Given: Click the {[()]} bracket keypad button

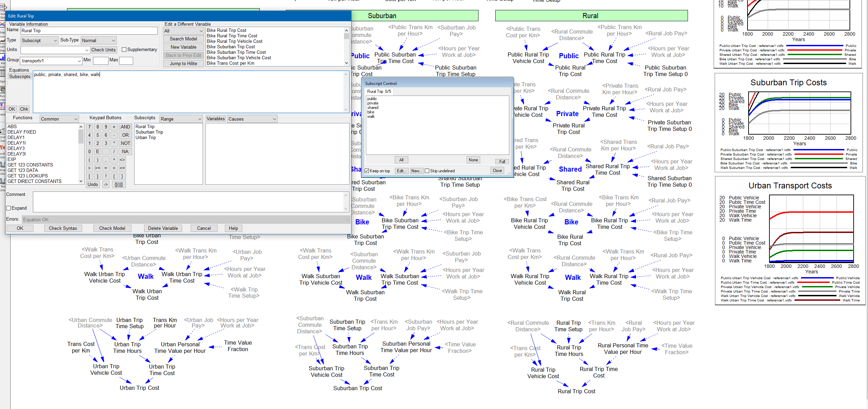Looking at the screenshot, I should pos(119,185).
